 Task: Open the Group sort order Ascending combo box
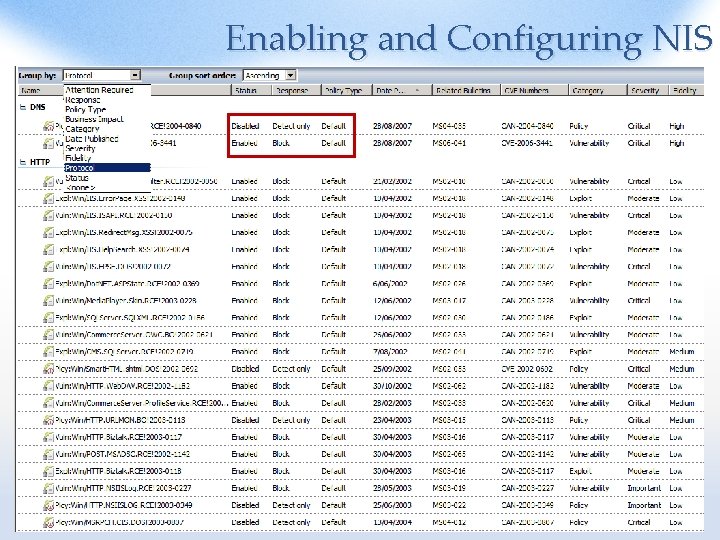[x=270, y=75]
